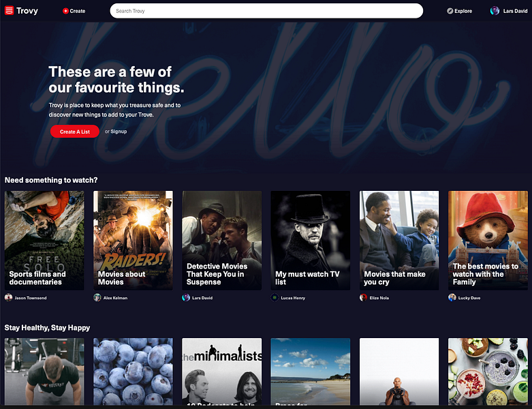The image size is (532, 409).
Task: Open Lucas Henry author name
Action: [293, 298]
